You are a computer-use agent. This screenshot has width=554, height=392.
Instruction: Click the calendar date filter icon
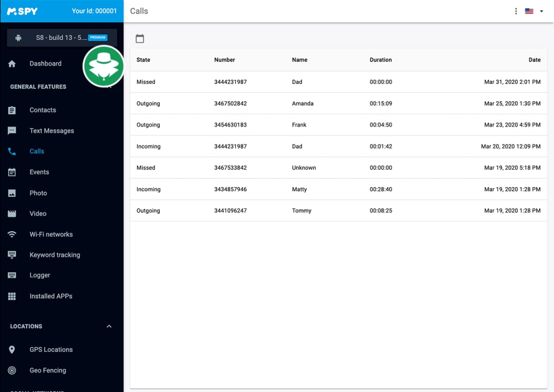pos(140,39)
